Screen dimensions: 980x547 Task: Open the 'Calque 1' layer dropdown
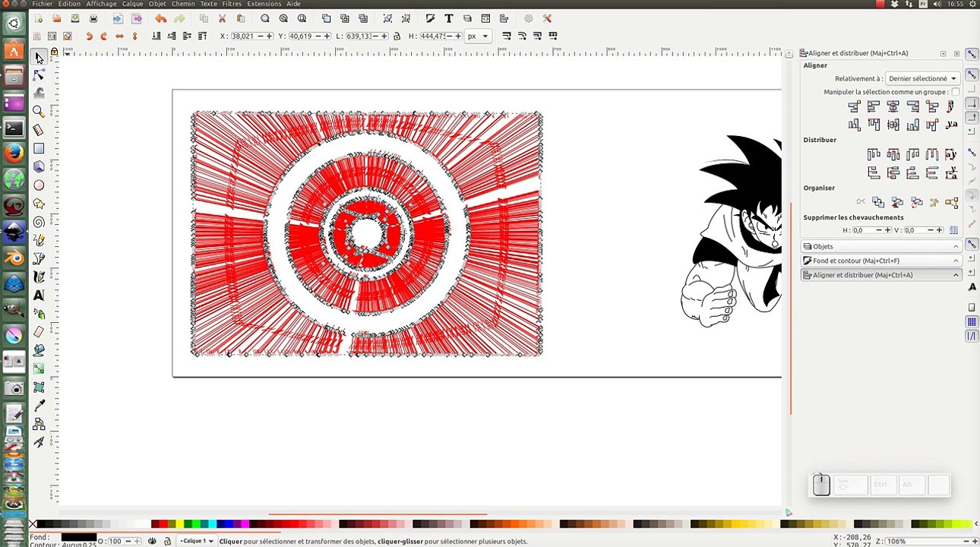coord(197,541)
